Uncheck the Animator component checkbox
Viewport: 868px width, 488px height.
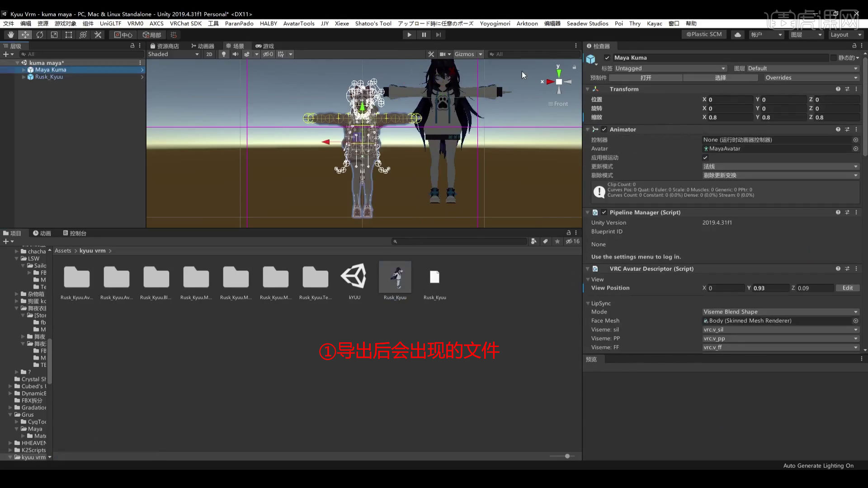[604, 129]
